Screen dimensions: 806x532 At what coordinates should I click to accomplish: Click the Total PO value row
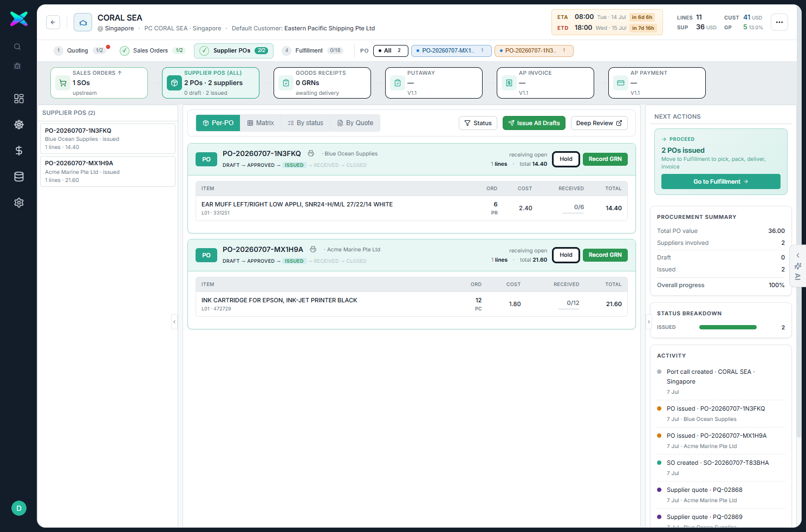point(721,231)
